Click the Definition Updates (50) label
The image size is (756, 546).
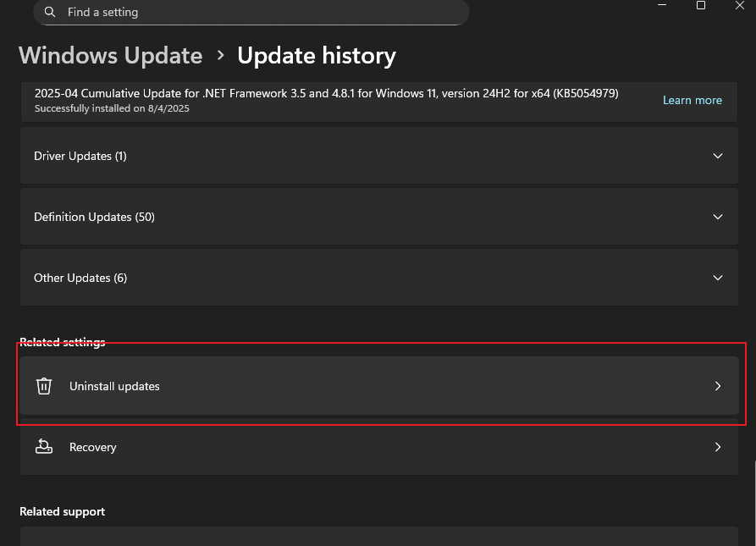pyautogui.click(x=94, y=217)
